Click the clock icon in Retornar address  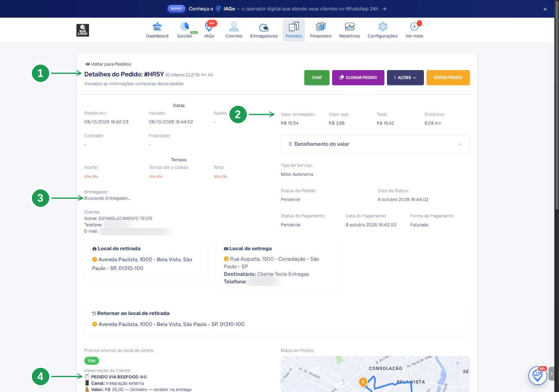(95, 324)
